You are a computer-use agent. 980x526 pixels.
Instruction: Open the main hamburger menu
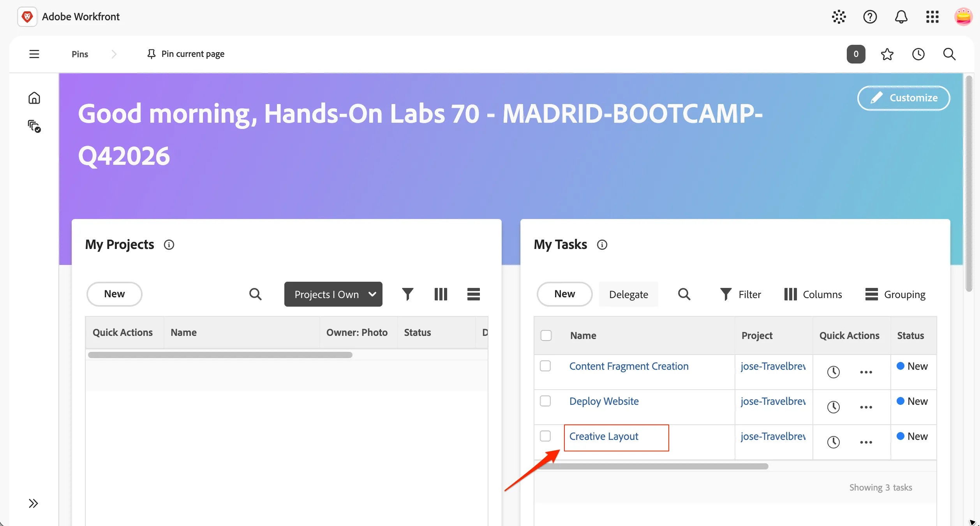coord(34,54)
